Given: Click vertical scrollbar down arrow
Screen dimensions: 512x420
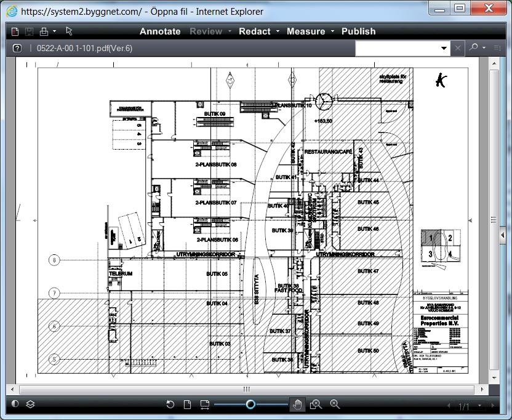Looking at the screenshot, I should coord(494,378).
